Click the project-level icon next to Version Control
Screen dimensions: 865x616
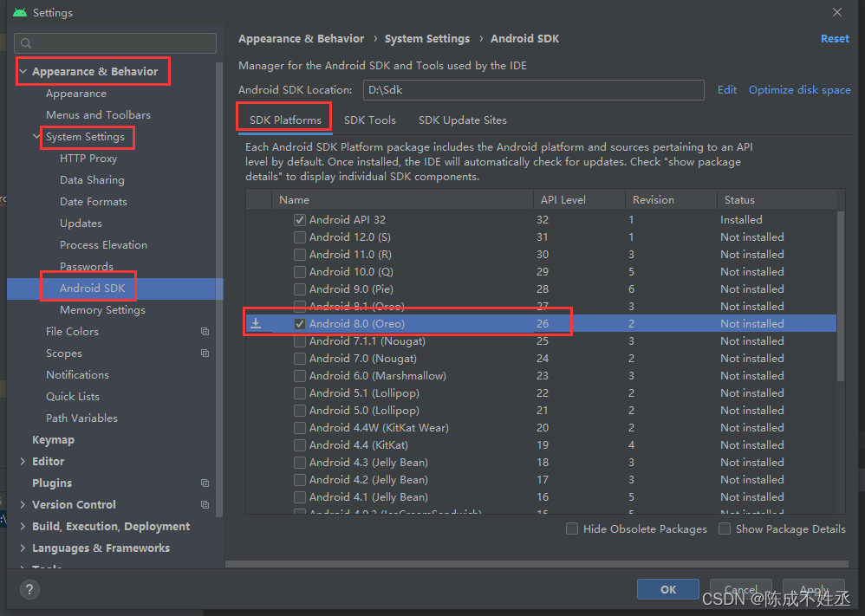tap(205, 504)
